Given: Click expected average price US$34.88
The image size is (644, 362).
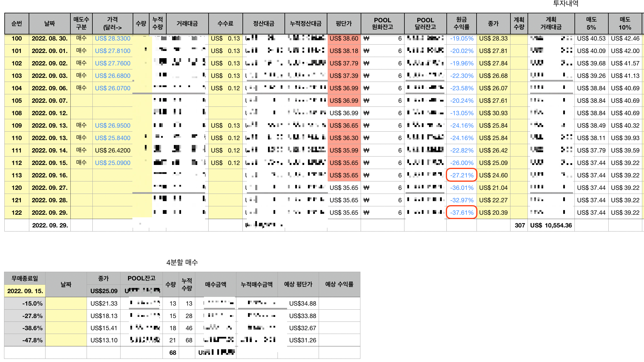Looking at the screenshot, I should point(302,303).
